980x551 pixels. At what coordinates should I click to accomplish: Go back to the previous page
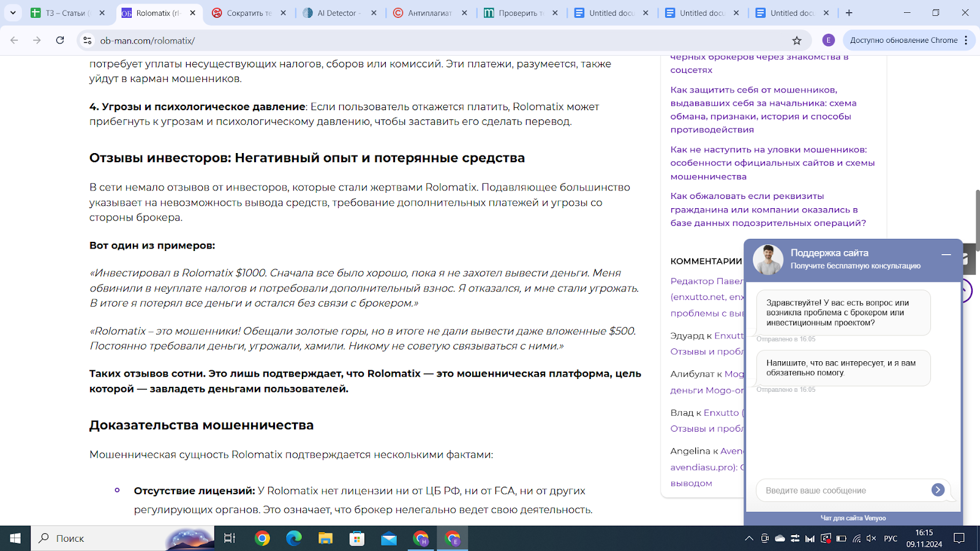pyautogui.click(x=14, y=40)
